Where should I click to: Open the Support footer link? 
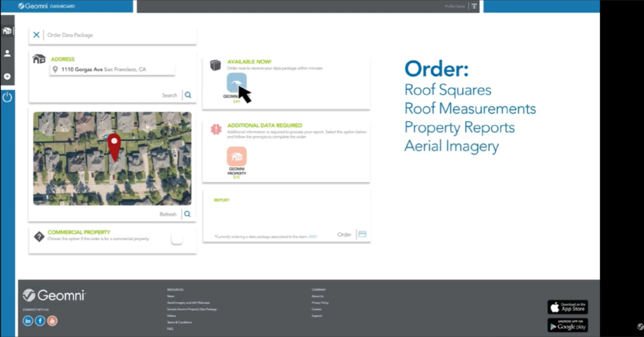tap(317, 316)
